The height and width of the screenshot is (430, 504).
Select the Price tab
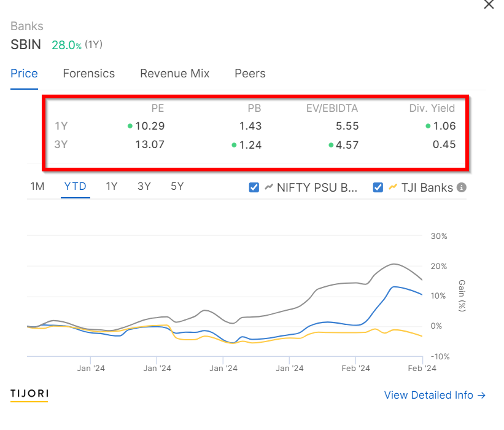click(24, 74)
